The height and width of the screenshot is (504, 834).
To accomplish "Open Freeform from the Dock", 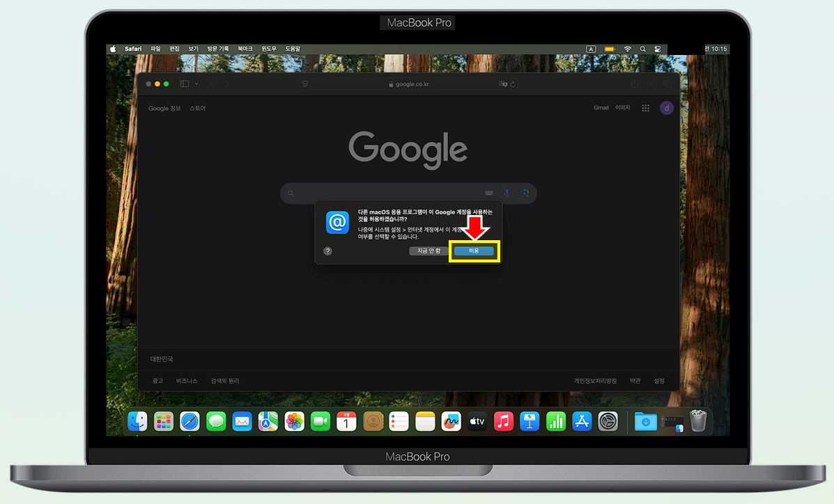I will (x=451, y=422).
